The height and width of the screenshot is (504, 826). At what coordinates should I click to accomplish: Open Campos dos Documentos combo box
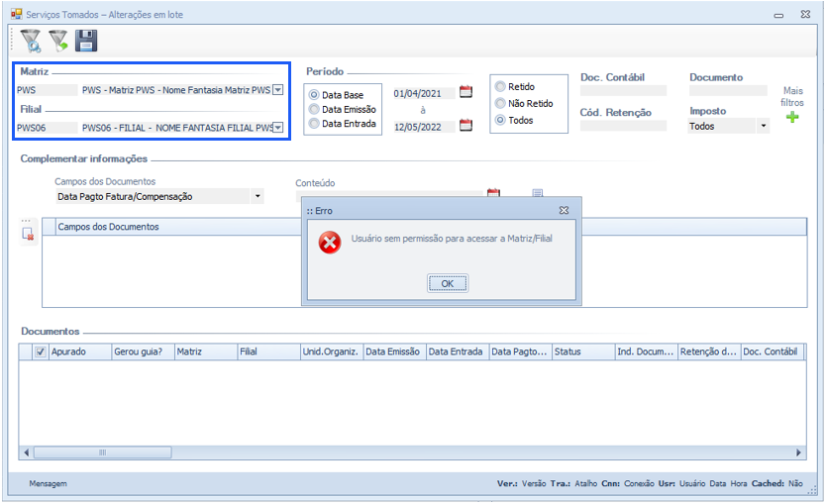click(x=159, y=196)
